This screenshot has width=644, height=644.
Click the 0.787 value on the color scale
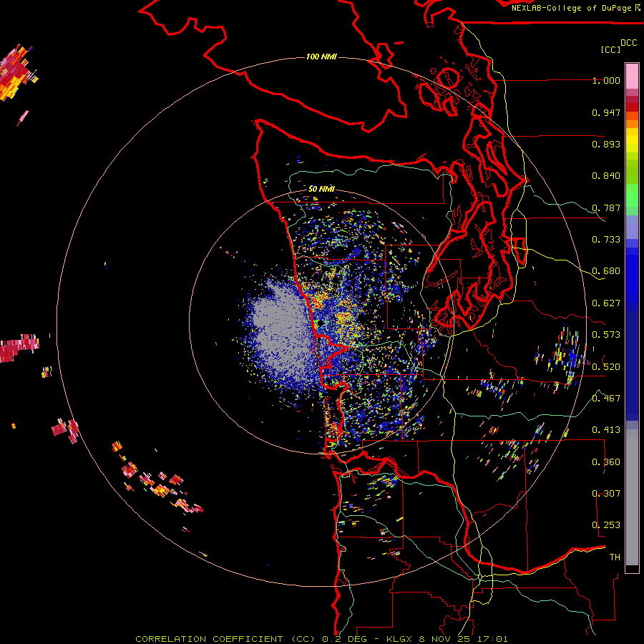606,208
